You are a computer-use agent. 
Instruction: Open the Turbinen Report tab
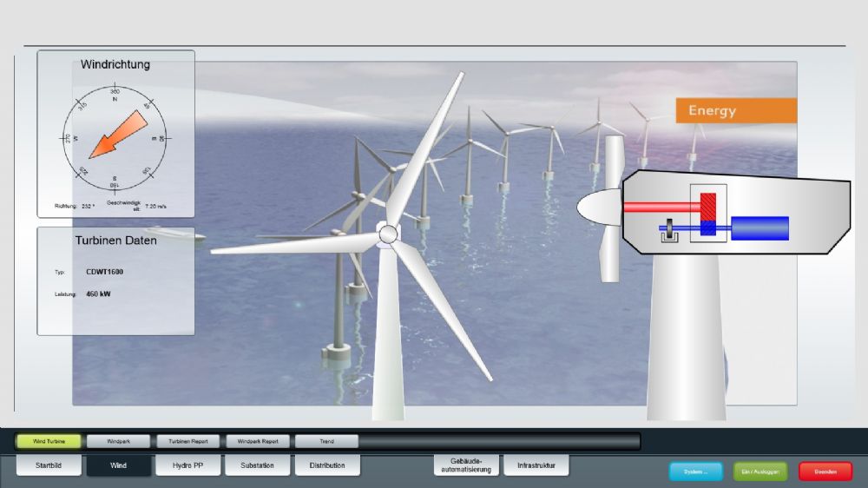pos(188,441)
